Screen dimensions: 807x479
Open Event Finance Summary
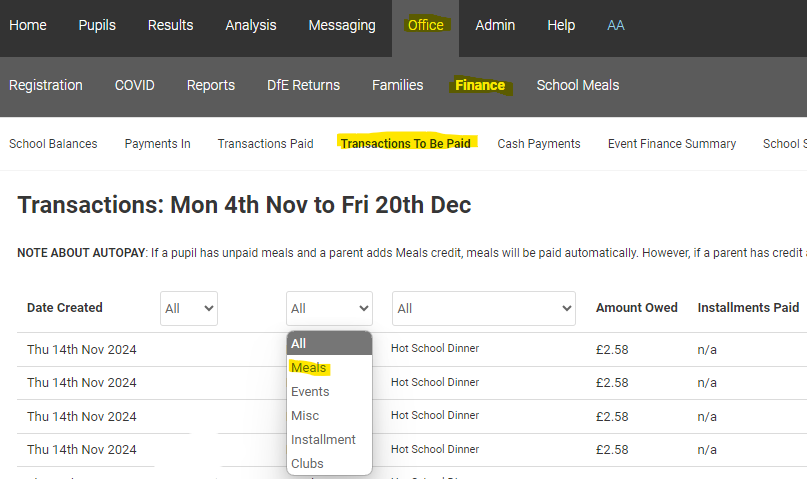(672, 144)
